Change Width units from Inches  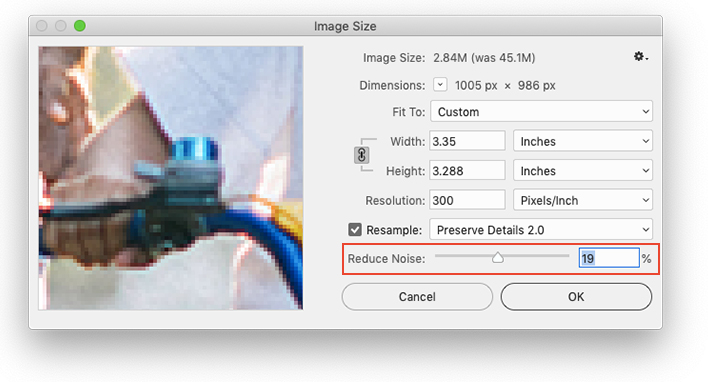pos(583,141)
